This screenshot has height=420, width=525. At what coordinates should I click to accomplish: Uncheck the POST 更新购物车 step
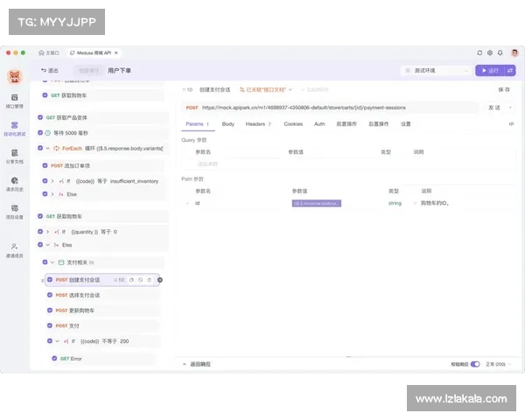pyautogui.click(x=50, y=311)
